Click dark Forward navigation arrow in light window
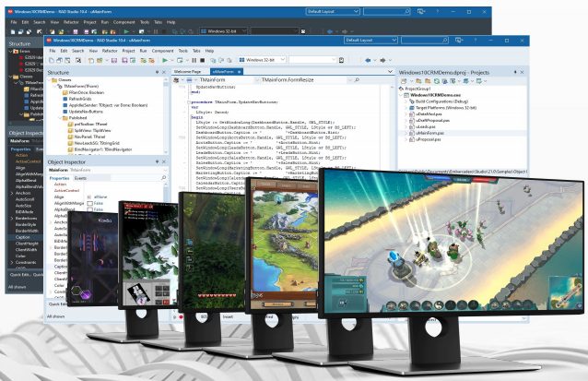 [382, 60]
